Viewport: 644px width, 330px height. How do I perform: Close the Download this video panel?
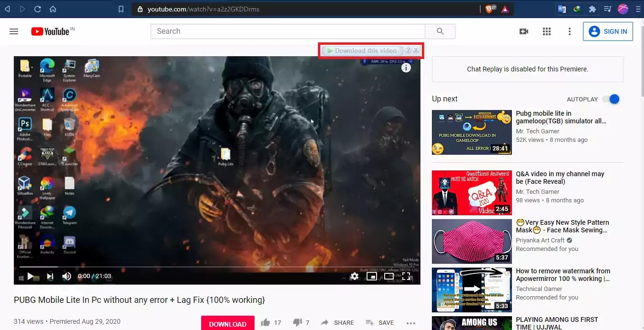416,50
